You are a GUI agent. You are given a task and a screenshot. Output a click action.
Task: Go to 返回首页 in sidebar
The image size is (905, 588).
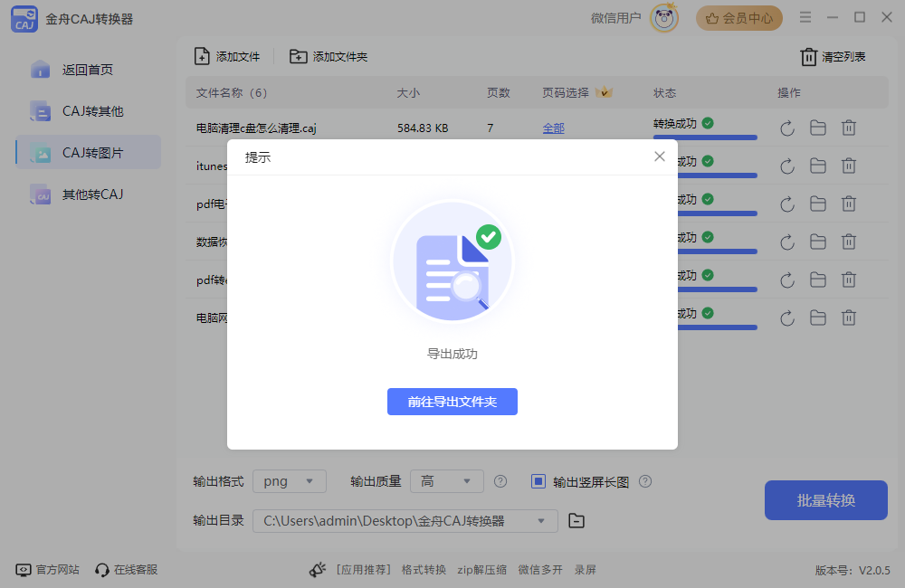pyautogui.click(x=88, y=70)
